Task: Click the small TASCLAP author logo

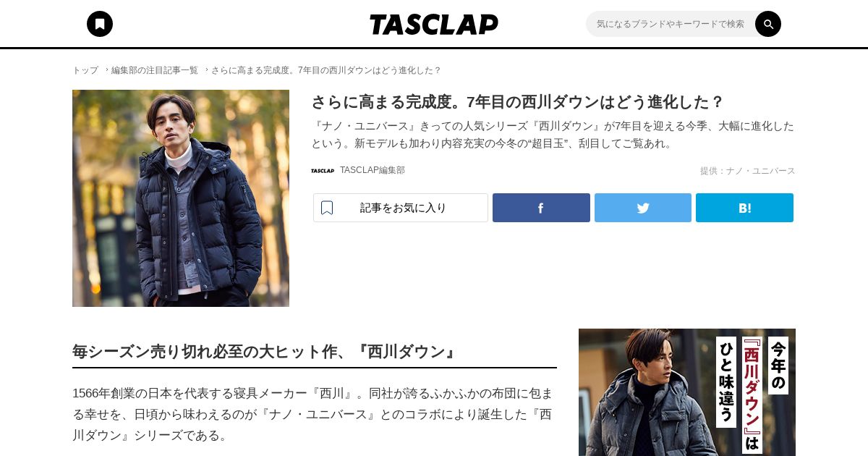Action: (323, 171)
